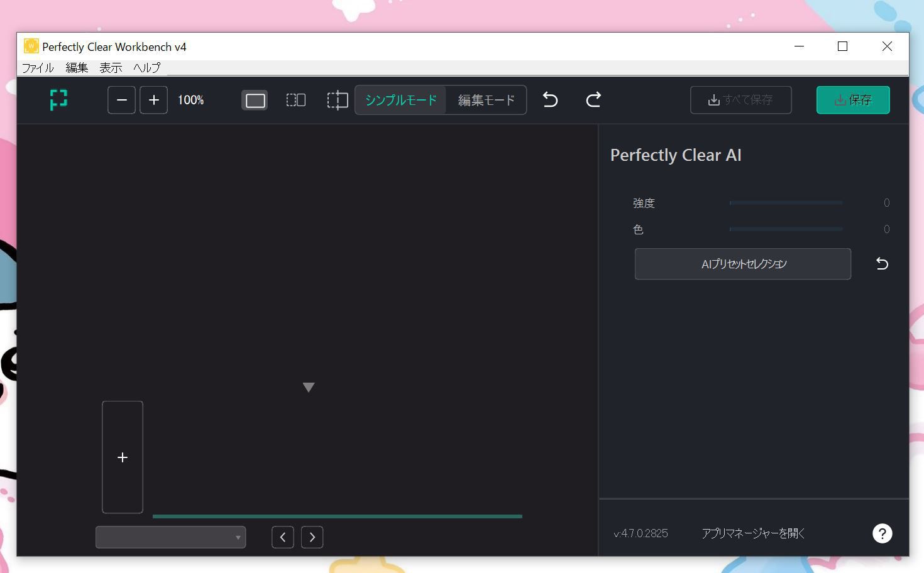Screen dimensions: 924x573
Task: Collapse the filmstrip with the triangle
Action: click(x=309, y=387)
